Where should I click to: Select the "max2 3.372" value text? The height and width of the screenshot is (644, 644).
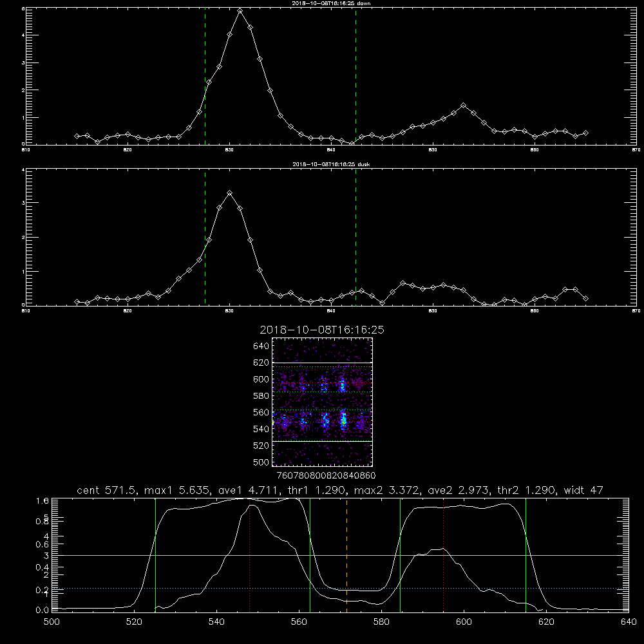[x=385, y=490]
